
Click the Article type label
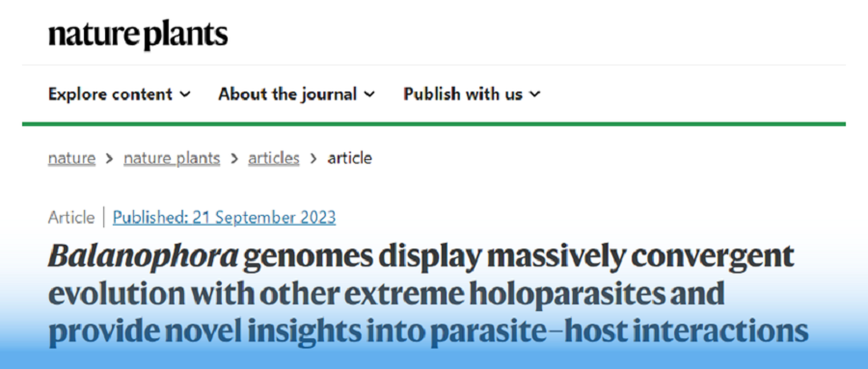70,218
